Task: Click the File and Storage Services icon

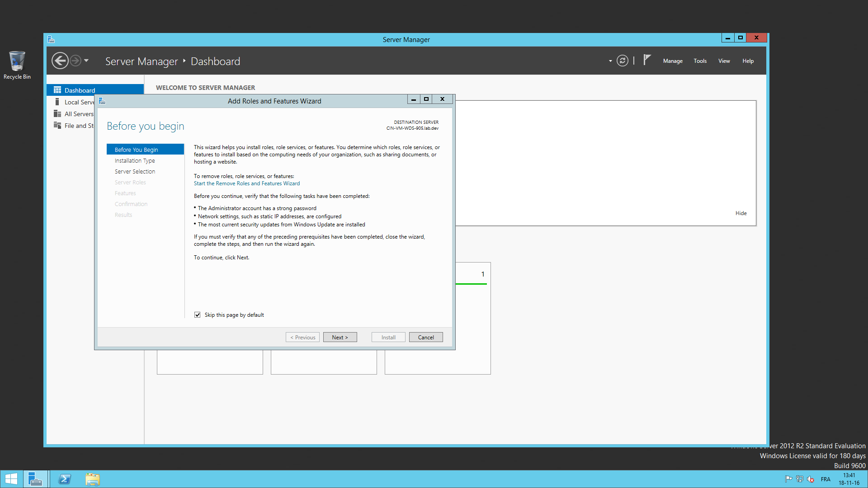Action: click(57, 125)
